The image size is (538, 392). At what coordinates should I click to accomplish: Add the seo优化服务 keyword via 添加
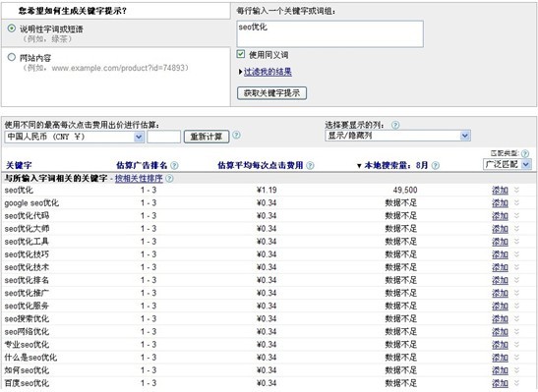(x=500, y=306)
